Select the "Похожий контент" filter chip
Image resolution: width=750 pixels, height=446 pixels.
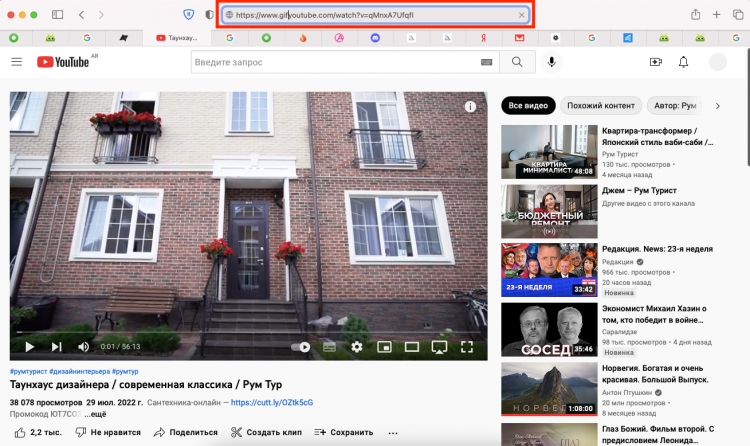pos(601,105)
